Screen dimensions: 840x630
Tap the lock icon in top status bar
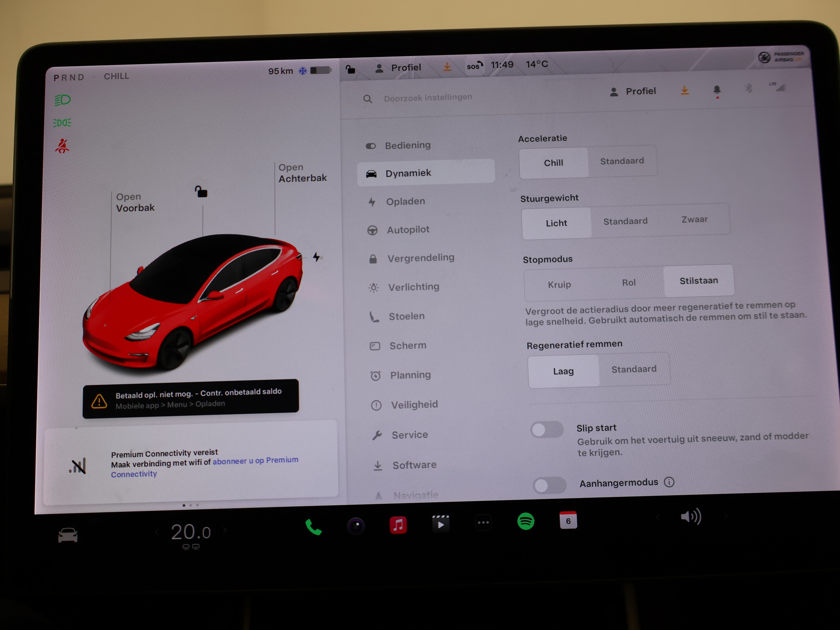click(350, 69)
